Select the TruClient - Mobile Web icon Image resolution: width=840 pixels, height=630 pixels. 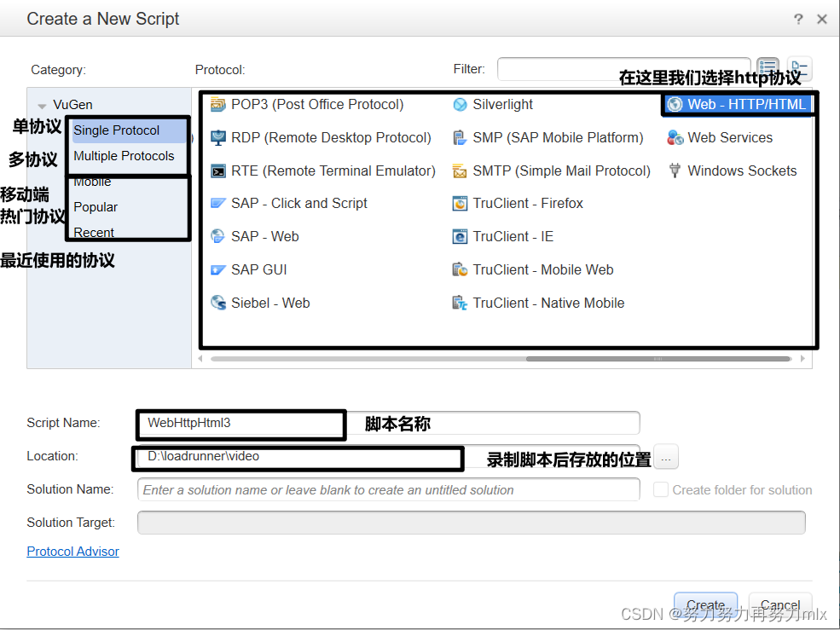click(461, 269)
